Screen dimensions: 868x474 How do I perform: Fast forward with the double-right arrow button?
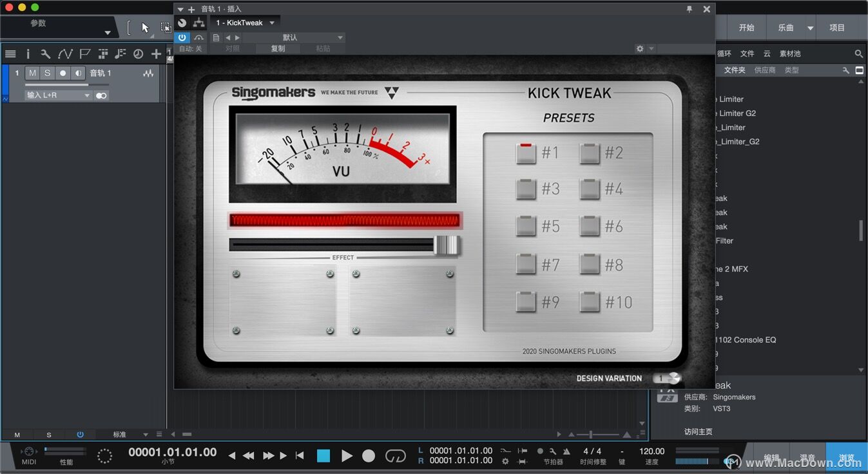pos(269,456)
